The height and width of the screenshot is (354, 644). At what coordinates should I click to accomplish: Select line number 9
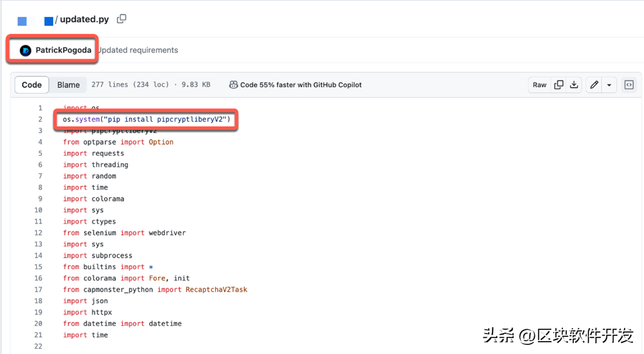40,199
